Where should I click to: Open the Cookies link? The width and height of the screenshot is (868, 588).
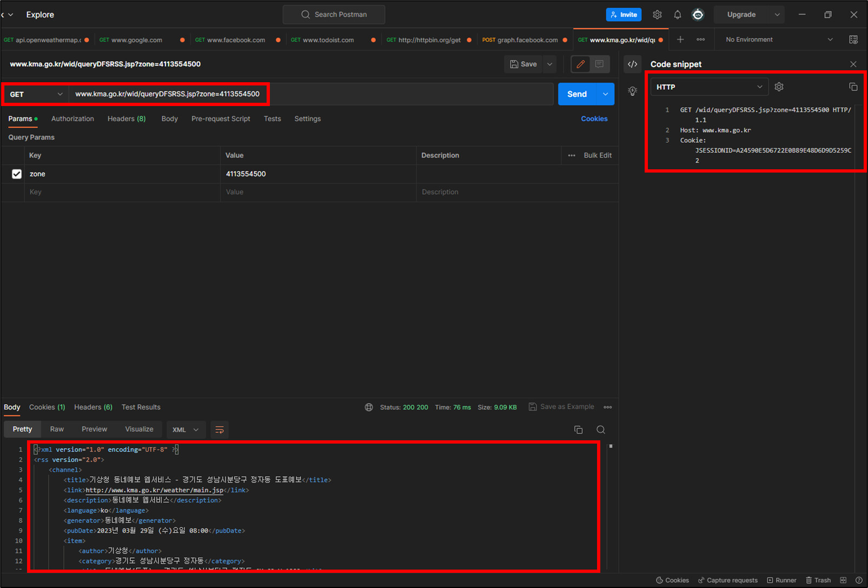[x=594, y=118]
